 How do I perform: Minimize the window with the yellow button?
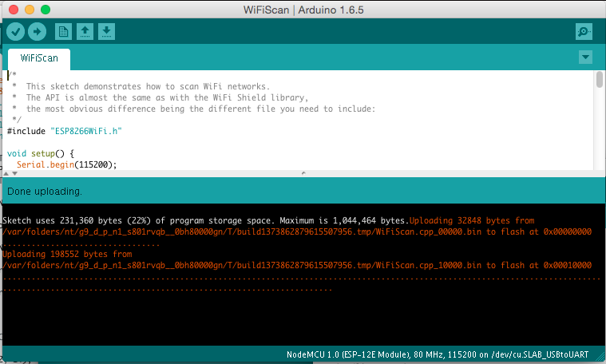coord(30,10)
